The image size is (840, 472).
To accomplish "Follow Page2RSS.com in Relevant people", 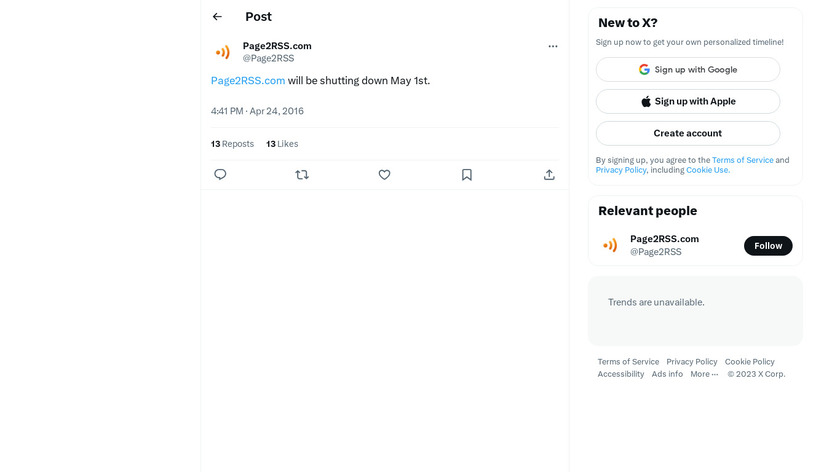I will (x=768, y=246).
